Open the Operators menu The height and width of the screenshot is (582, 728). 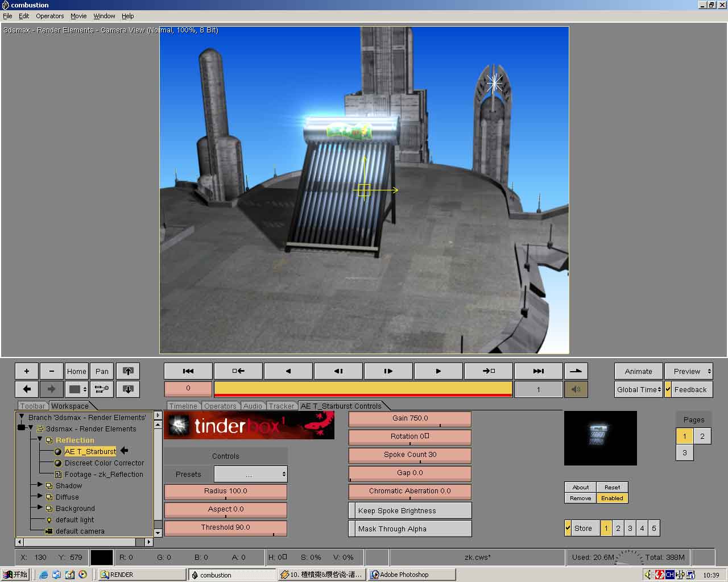(50, 16)
